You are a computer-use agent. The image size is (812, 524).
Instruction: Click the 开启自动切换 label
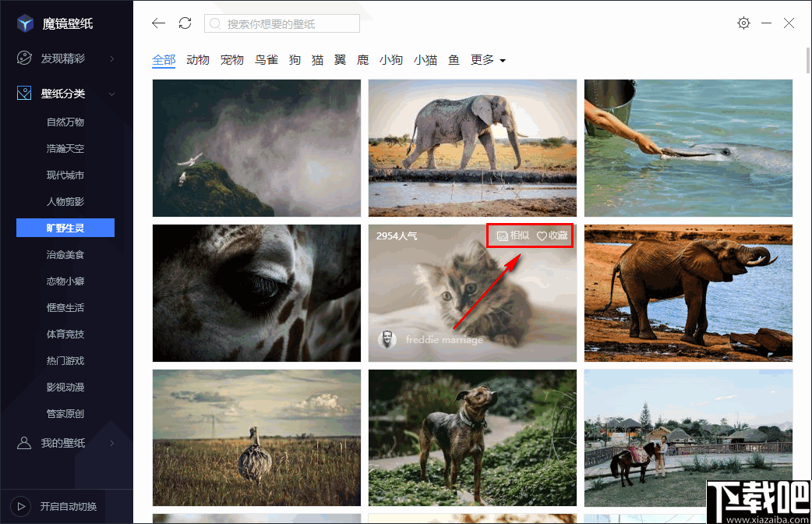point(69,506)
